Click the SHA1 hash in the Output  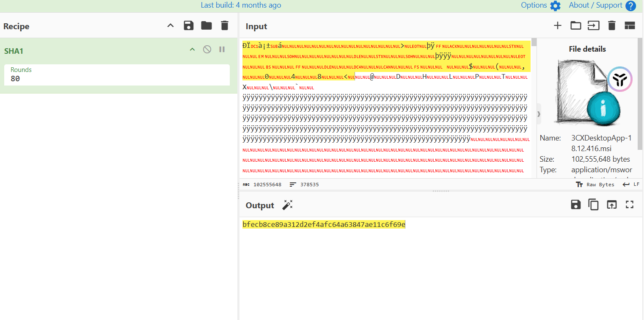pyautogui.click(x=324, y=224)
